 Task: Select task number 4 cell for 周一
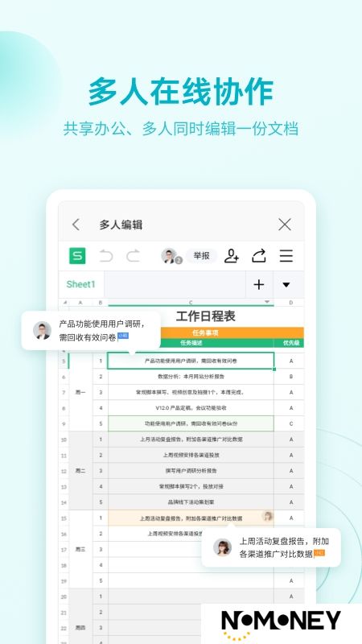click(100, 408)
